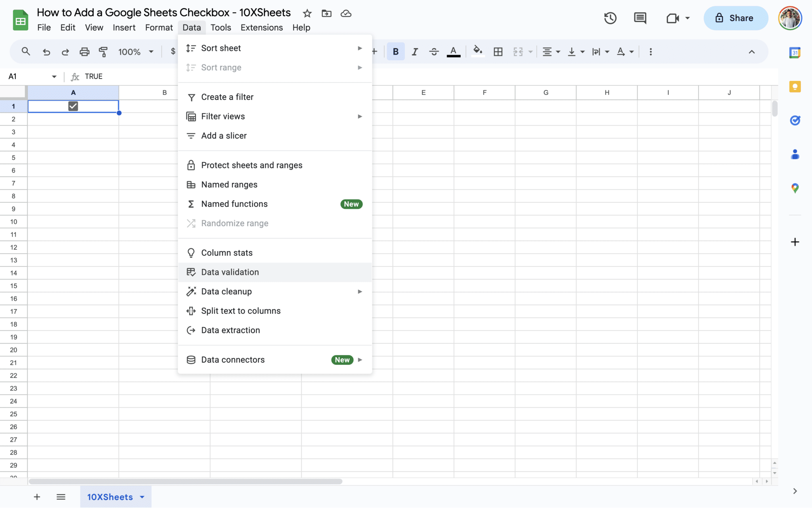Screen dimensions: 812x508
Task: Open version history clock icon
Action: (610, 18)
